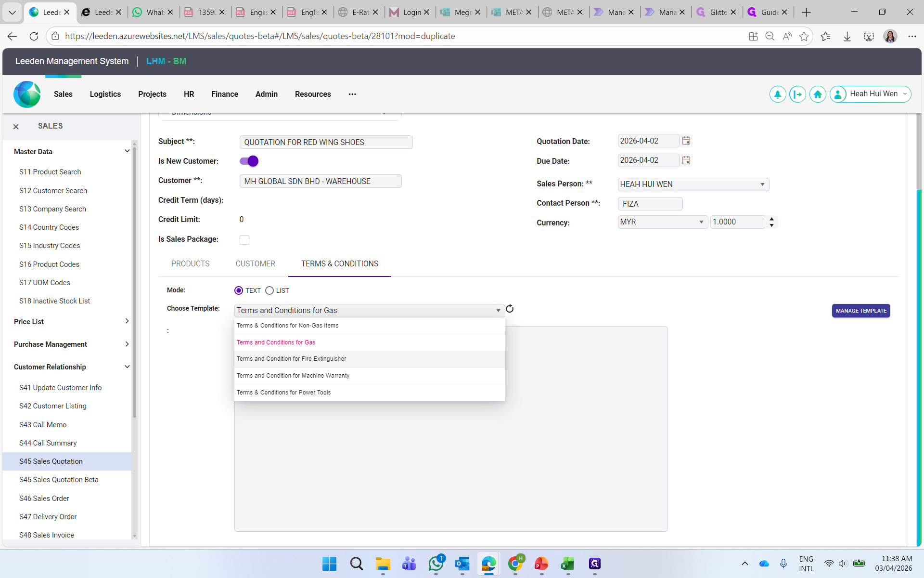Open the Due Date calendar picker
The height and width of the screenshot is (578, 924).
(686, 160)
